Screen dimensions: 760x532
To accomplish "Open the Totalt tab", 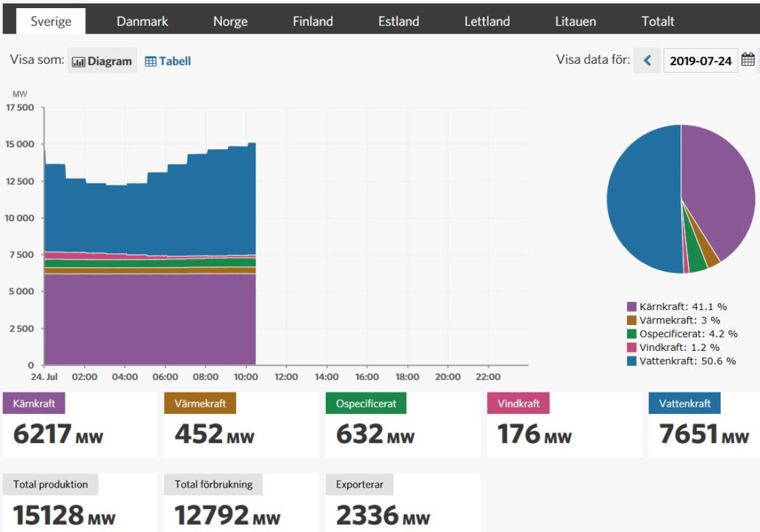I will [658, 22].
